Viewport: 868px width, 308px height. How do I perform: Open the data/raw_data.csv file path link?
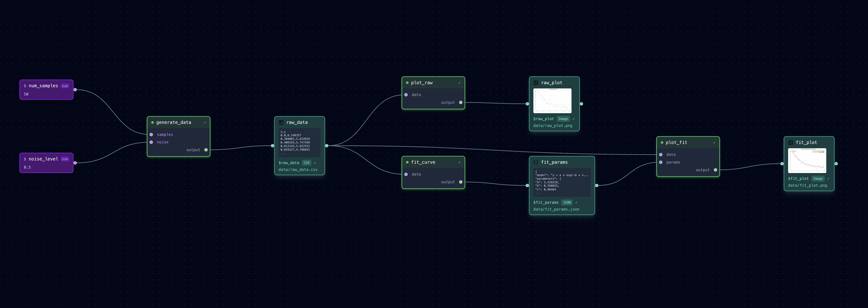298,169
